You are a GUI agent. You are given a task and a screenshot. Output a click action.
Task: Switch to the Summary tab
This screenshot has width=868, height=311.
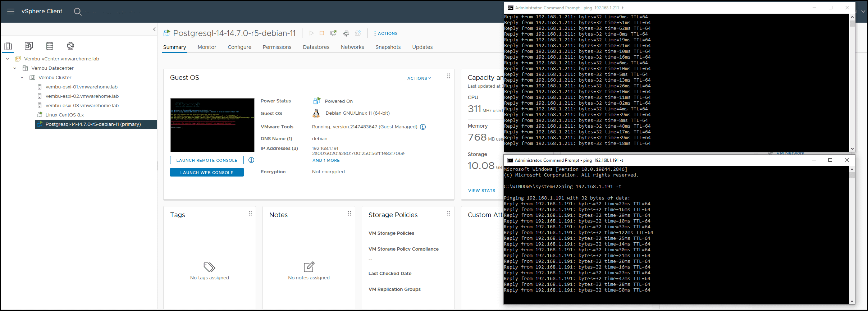pos(174,47)
